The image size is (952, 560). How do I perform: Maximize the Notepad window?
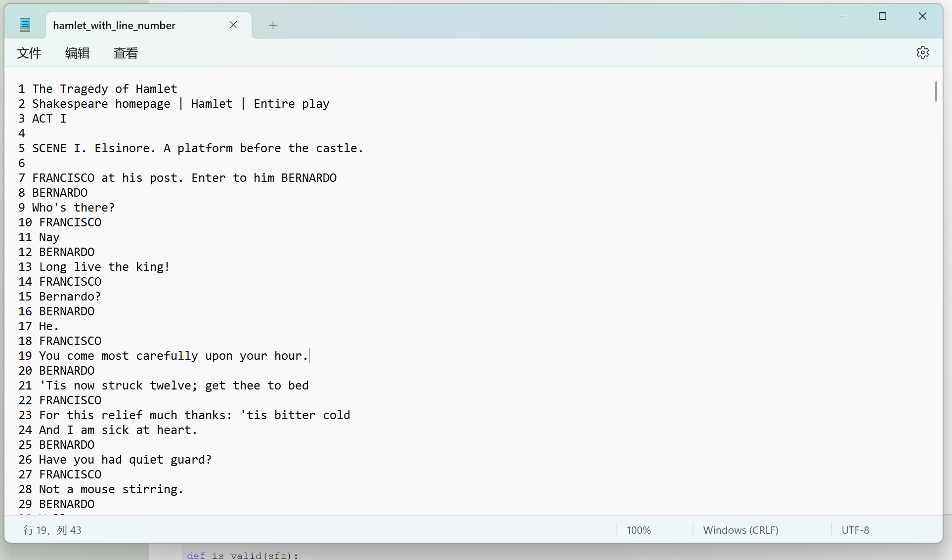(x=882, y=16)
